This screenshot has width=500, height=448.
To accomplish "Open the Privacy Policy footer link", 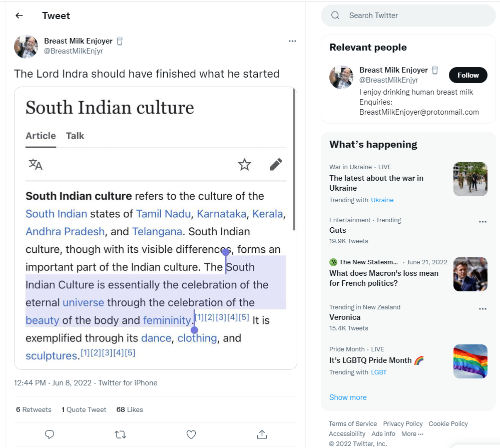I will (x=403, y=424).
